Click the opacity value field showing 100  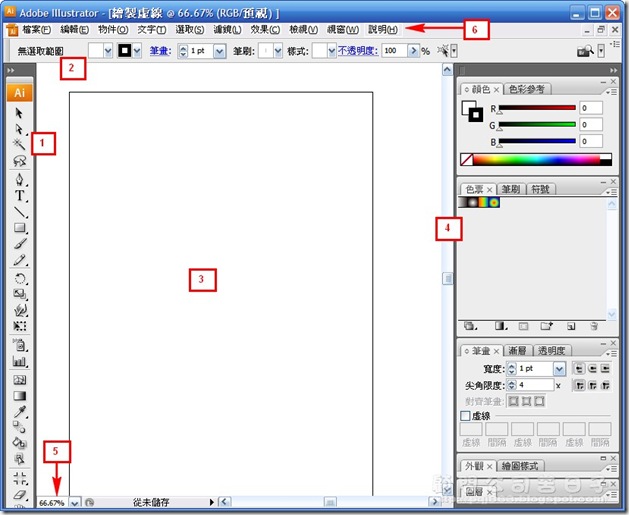[x=394, y=51]
